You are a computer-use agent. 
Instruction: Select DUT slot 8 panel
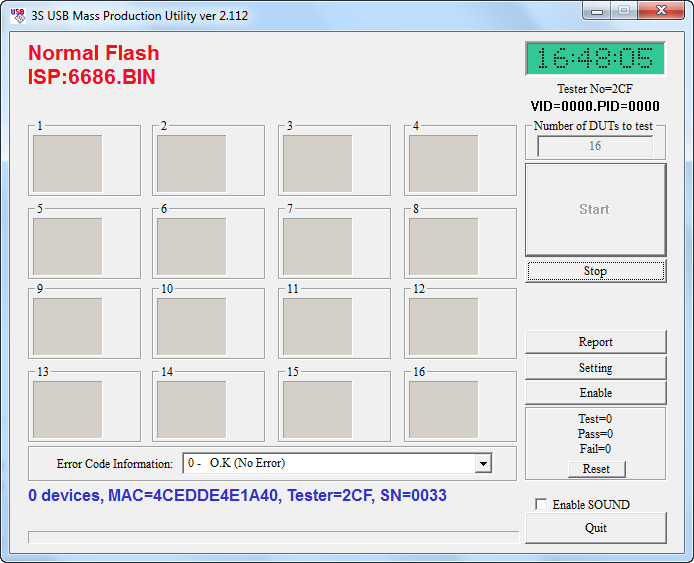tap(460, 243)
